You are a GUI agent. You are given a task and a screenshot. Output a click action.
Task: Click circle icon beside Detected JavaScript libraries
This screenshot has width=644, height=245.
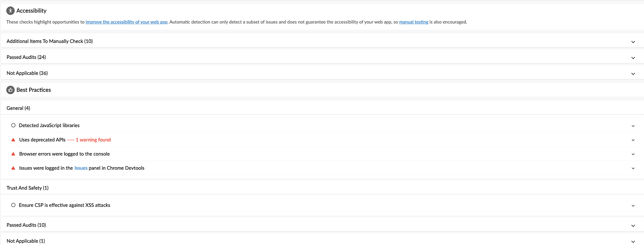13,125
